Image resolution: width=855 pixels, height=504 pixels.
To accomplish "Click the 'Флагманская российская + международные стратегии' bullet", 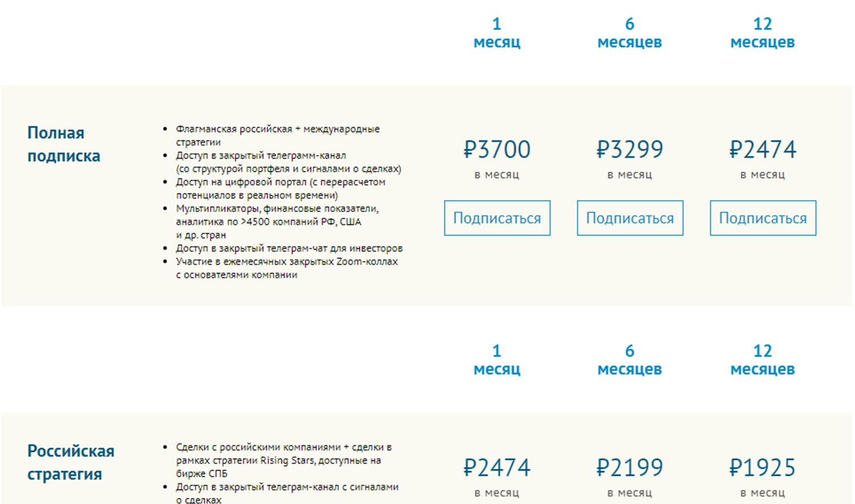I will coord(277,135).
